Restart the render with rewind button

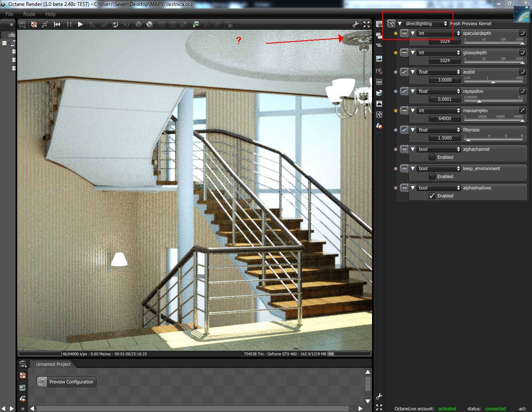point(57,24)
